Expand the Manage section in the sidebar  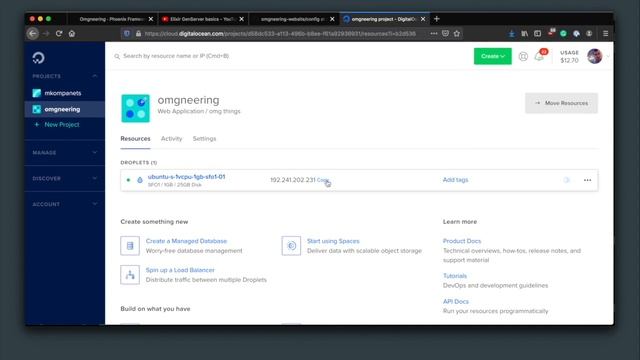[x=64, y=153]
